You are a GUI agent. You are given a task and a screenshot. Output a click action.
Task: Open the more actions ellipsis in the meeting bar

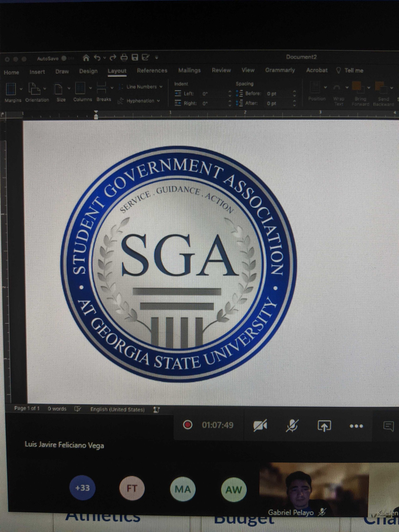(x=356, y=426)
